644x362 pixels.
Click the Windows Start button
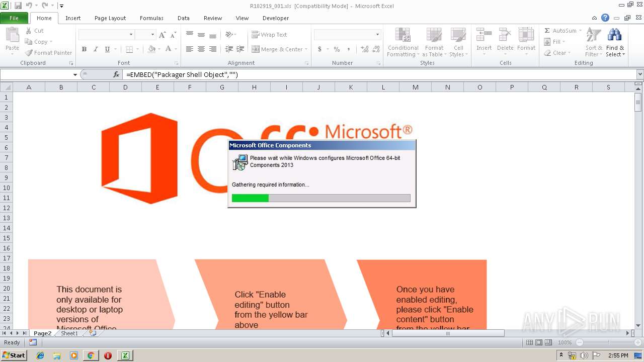[x=14, y=355]
